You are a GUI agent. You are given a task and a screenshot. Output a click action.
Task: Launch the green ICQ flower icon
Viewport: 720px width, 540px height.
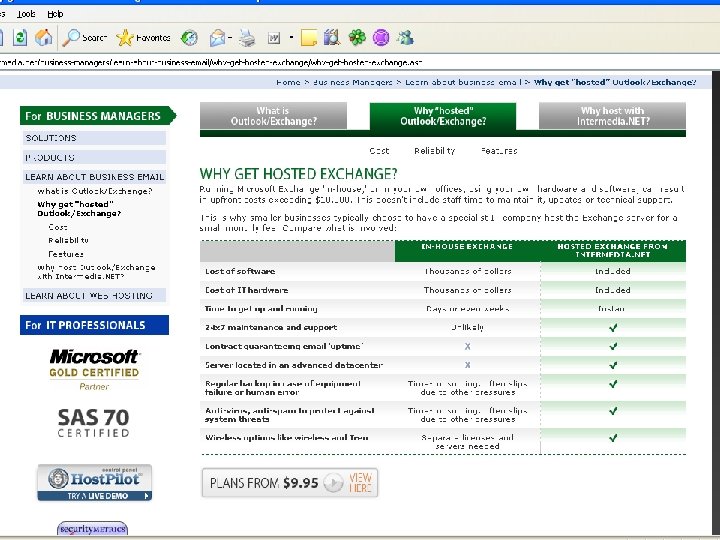point(357,38)
